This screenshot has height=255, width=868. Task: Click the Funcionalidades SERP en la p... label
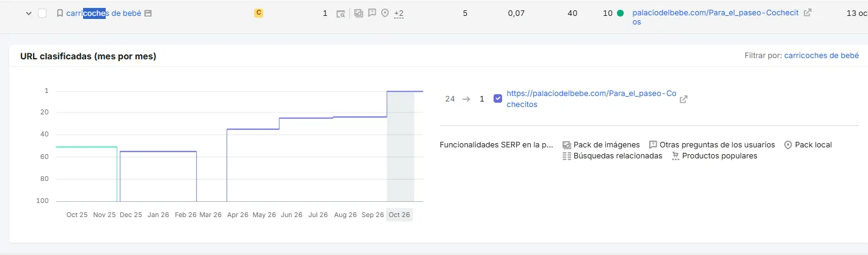click(x=497, y=145)
